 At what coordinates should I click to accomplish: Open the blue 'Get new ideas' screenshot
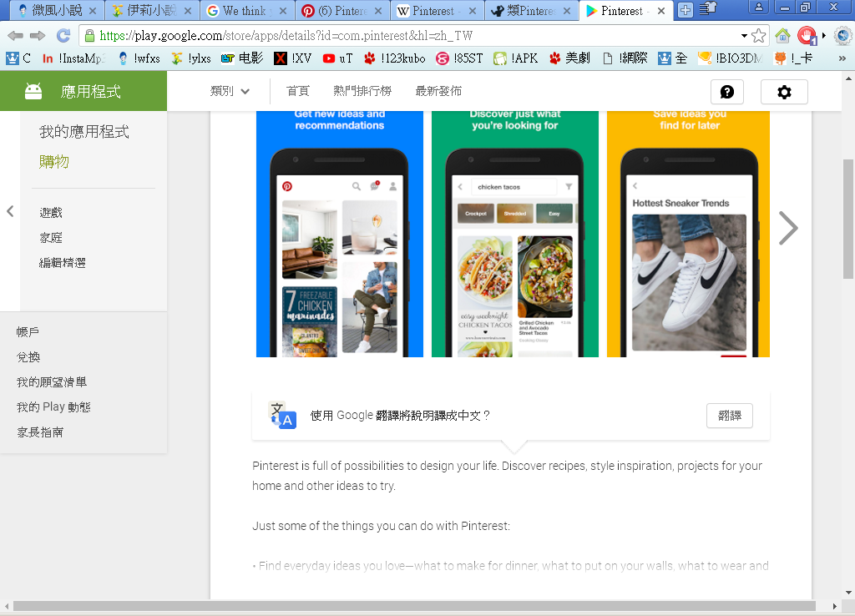pos(340,235)
